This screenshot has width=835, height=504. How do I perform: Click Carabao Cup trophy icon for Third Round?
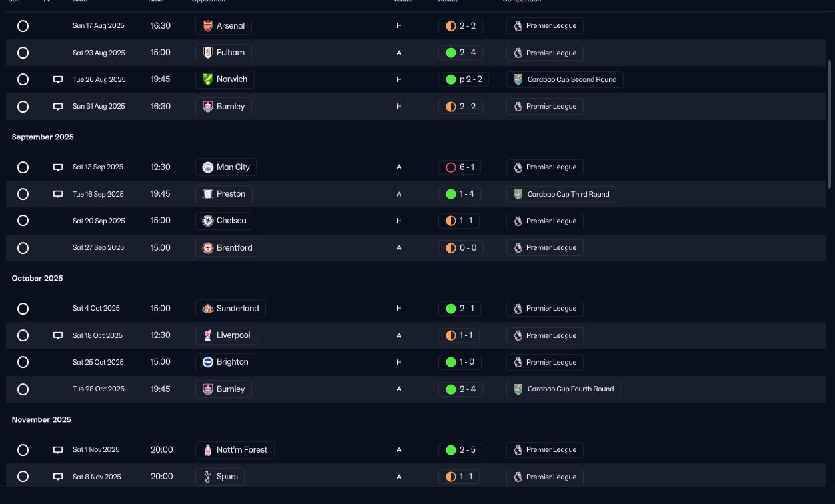tap(518, 194)
